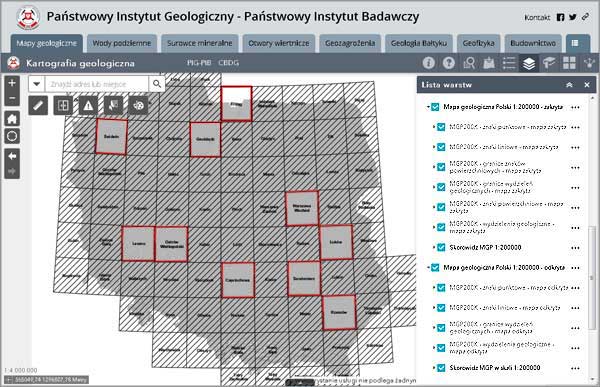Toggle wydzielenia geologiczne - mapa zakryta checkbox
Image resolution: width=600 pixels, height=387 pixels.
pos(441,227)
